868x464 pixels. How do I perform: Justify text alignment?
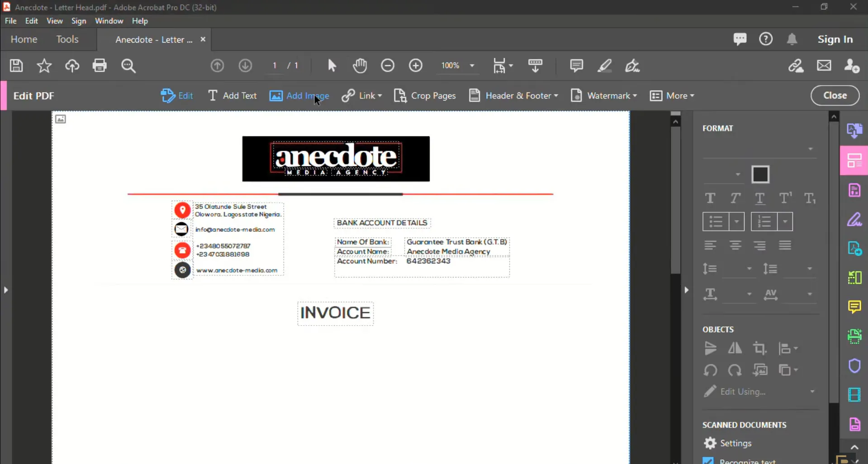(785, 245)
